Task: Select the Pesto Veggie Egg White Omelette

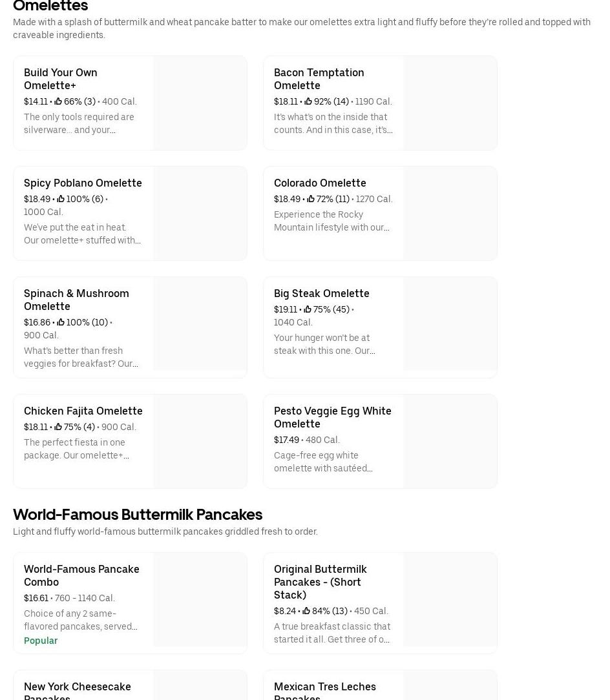Action: coord(332,417)
